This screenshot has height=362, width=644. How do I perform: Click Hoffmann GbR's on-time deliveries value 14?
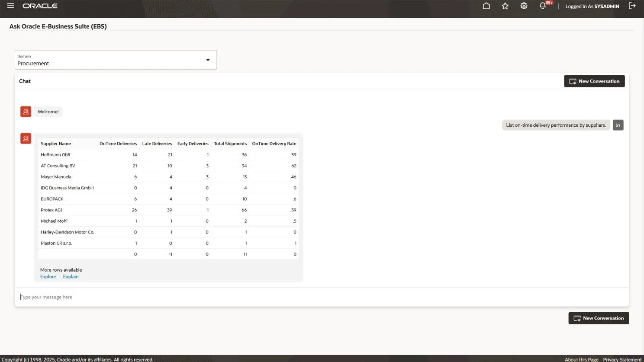tap(135, 155)
